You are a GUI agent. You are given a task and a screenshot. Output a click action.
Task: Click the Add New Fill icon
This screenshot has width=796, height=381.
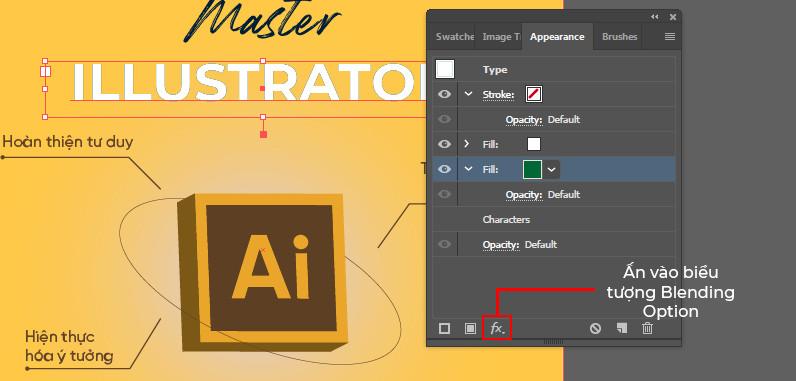[x=471, y=329]
